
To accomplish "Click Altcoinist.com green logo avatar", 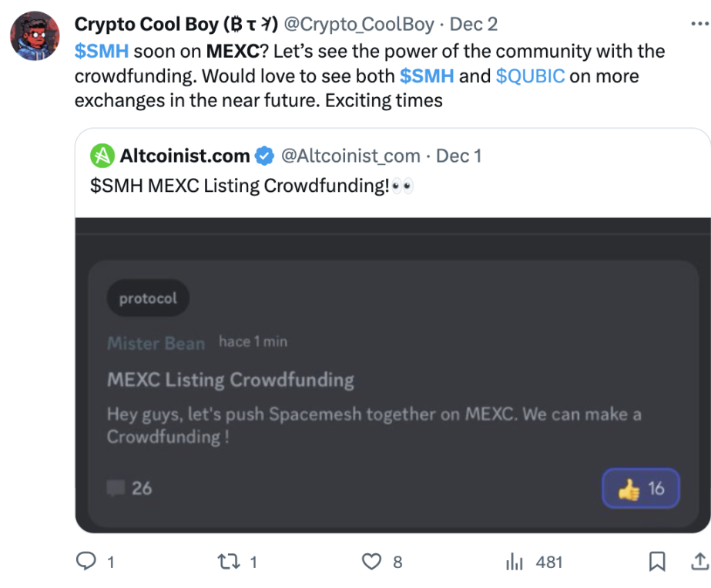I will tap(102, 156).
